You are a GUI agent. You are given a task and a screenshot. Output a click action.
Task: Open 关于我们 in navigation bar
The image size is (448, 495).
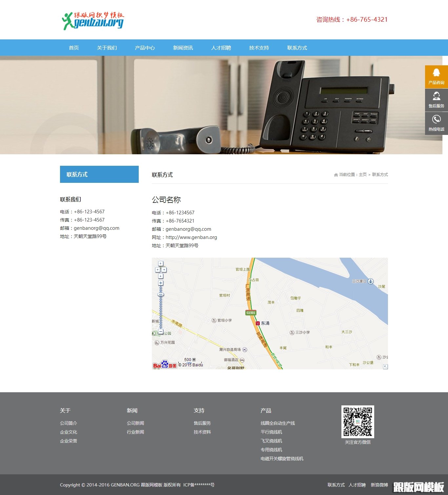(x=107, y=48)
